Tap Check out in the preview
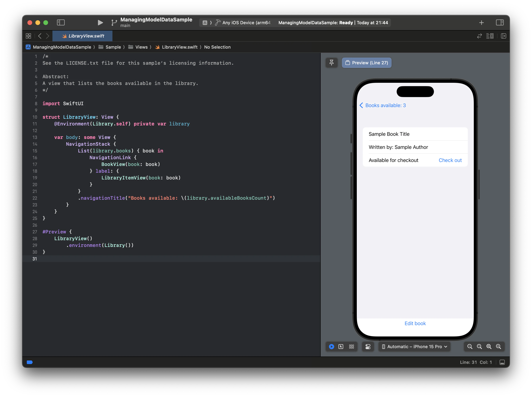The width and height of the screenshot is (532, 397). point(450,160)
